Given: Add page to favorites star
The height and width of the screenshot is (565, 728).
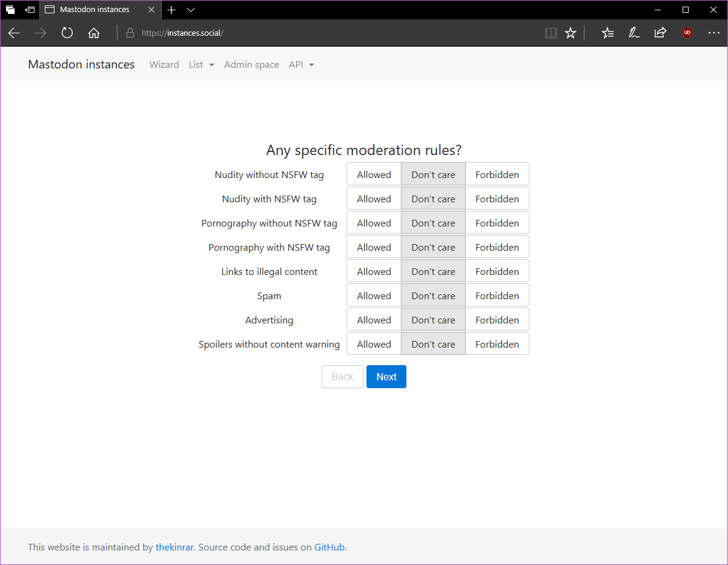Looking at the screenshot, I should click(x=571, y=33).
